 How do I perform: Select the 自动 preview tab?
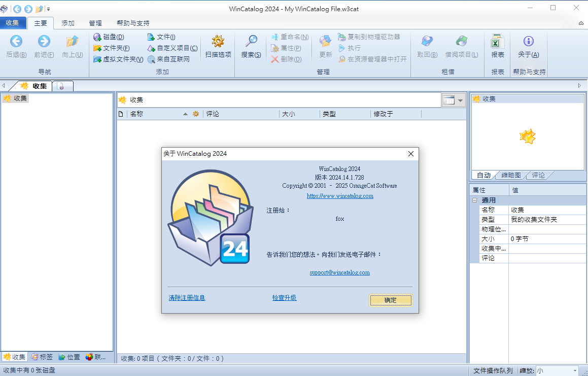coord(483,175)
